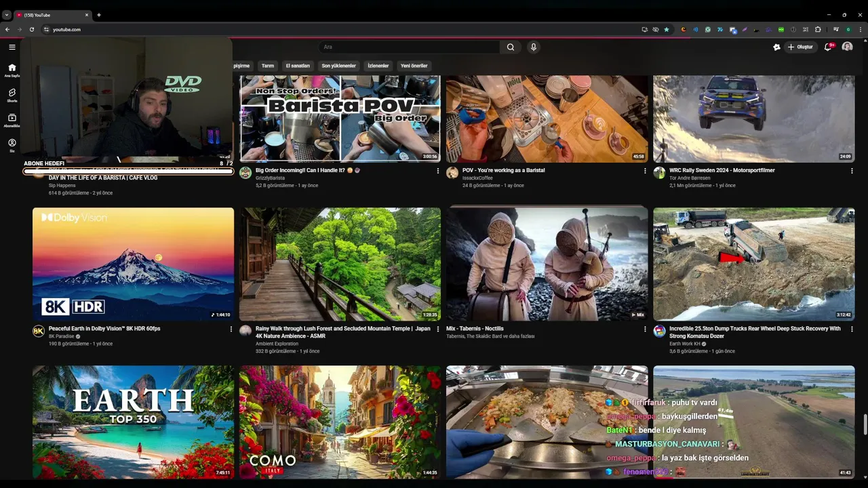Open Ambient Exploration channel name link
868x488 pixels.
click(x=277, y=344)
